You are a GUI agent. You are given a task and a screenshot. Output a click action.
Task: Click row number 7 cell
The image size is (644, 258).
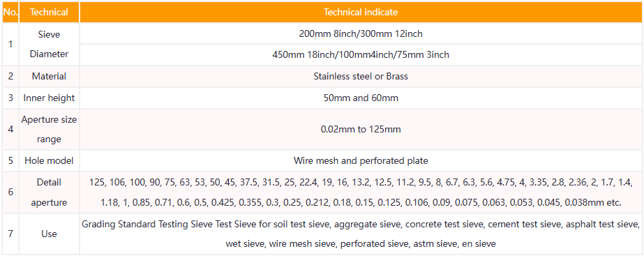point(10,234)
